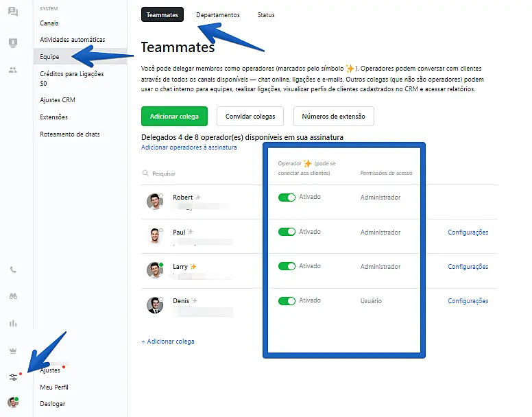Open Meu Perfil

54,387
